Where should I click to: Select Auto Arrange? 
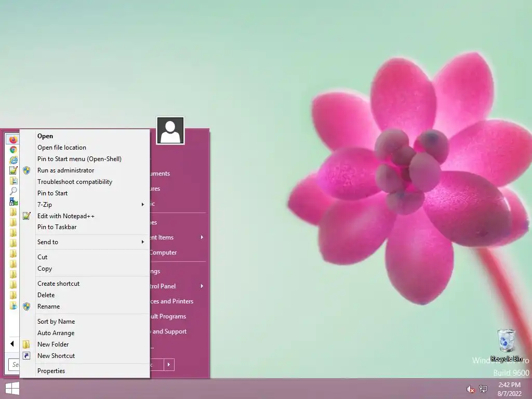click(85, 333)
